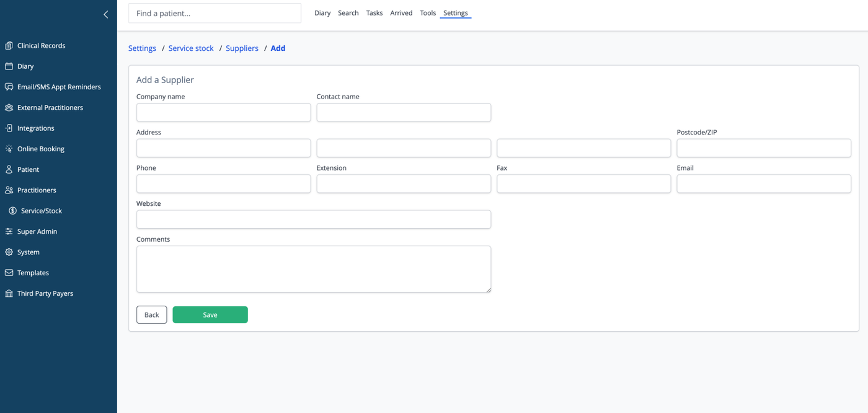This screenshot has width=868, height=413.
Task: Open the Tools tab
Action: (x=428, y=13)
